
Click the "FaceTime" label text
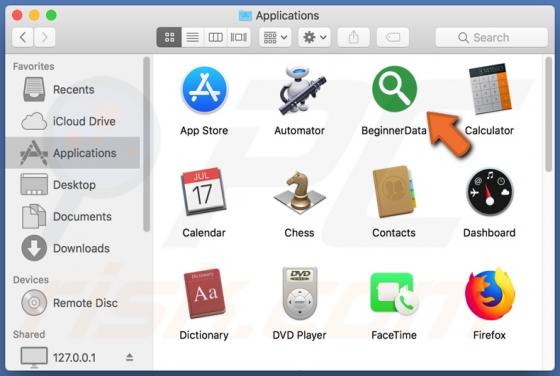click(x=394, y=335)
